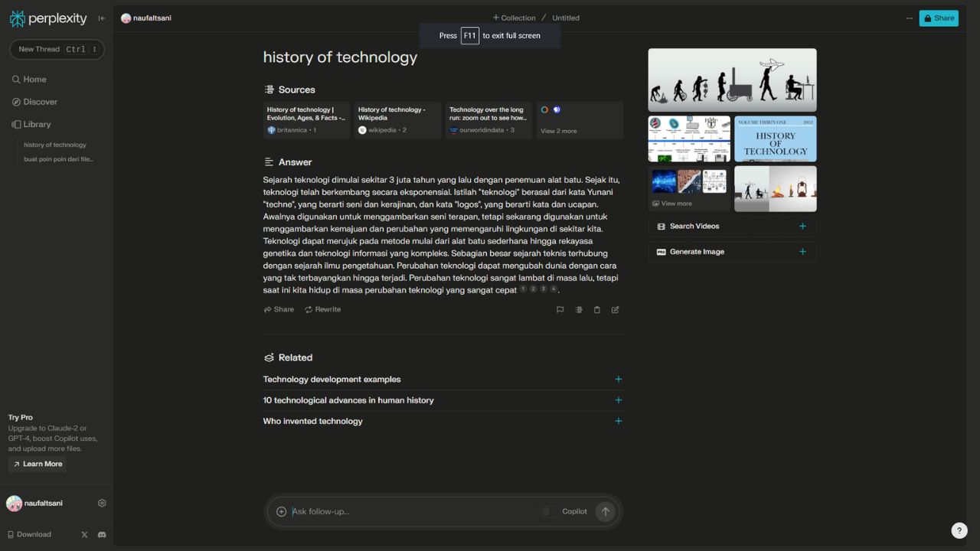
Task: Click the edit query pencil icon
Action: (x=616, y=310)
